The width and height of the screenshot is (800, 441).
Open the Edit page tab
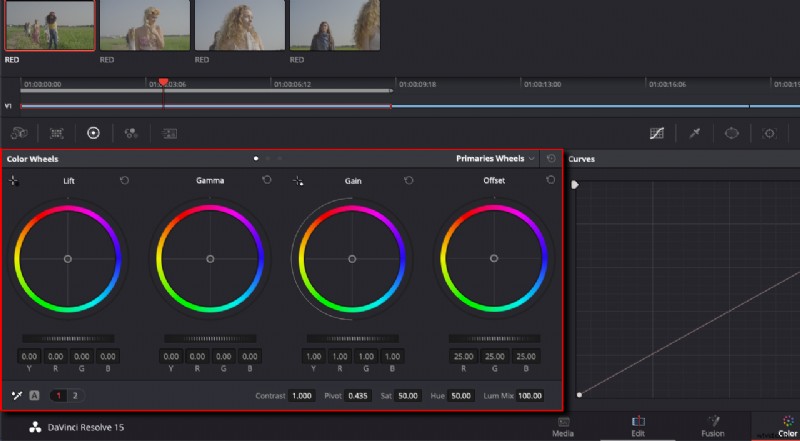tap(638, 427)
